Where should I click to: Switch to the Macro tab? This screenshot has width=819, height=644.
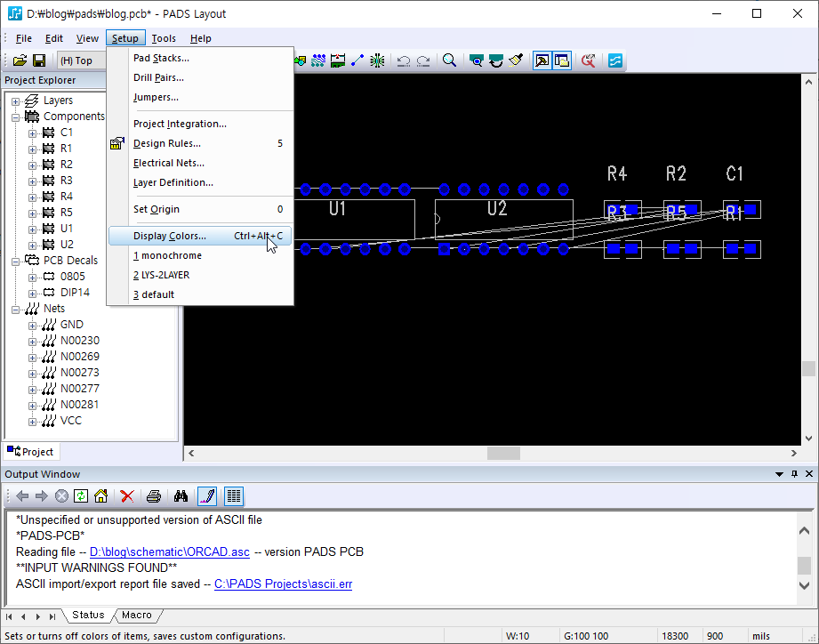[x=136, y=615]
